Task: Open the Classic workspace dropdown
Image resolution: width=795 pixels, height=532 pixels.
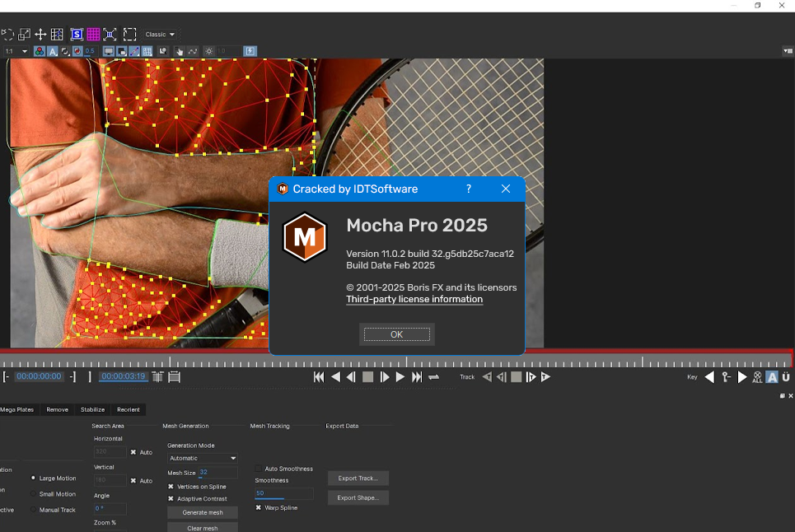Action: point(160,35)
